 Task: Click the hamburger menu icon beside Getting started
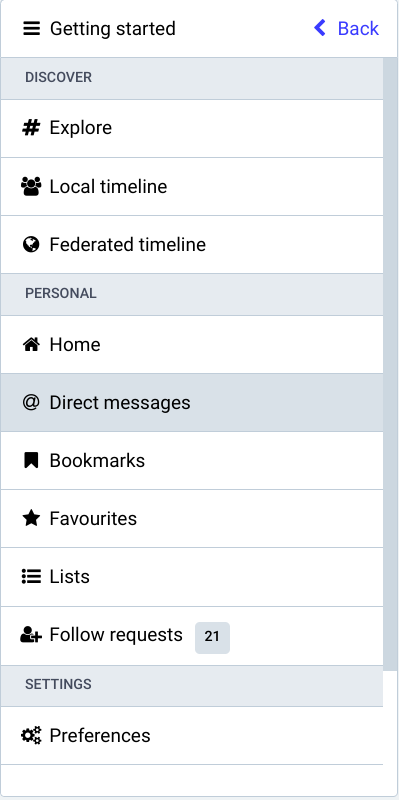pos(32,29)
